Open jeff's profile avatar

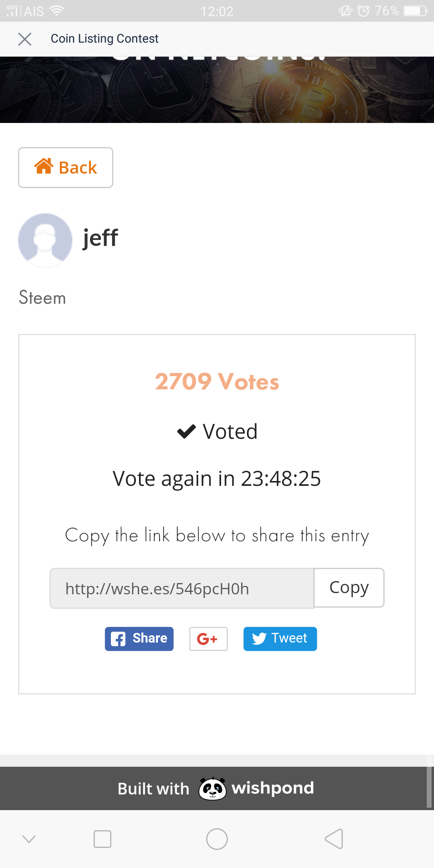(45, 240)
